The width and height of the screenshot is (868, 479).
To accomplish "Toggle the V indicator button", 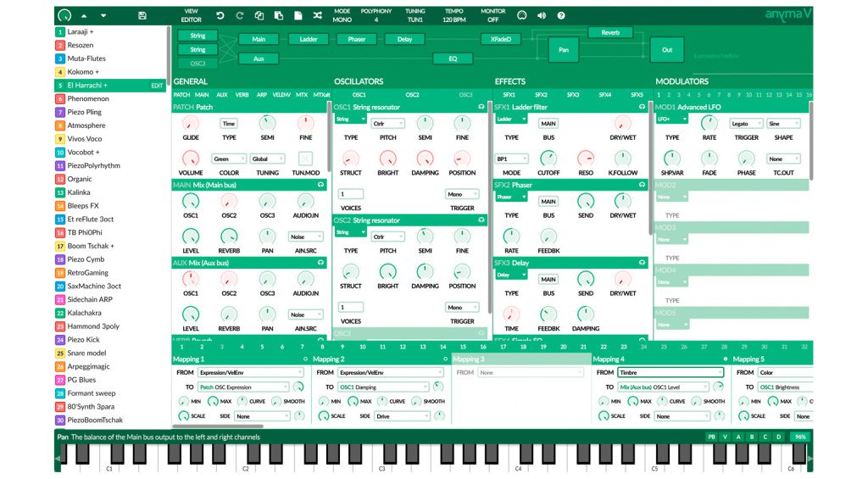I will coord(725,437).
